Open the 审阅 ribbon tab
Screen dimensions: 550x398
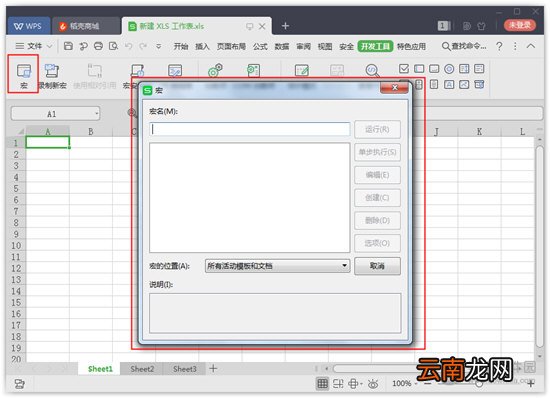coord(303,46)
